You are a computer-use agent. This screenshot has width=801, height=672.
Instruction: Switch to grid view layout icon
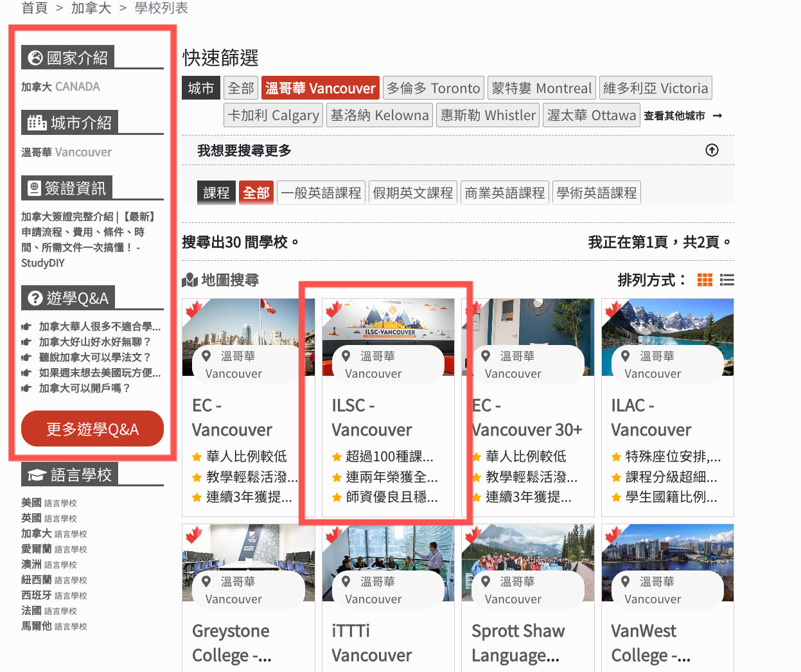[x=705, y=280]
